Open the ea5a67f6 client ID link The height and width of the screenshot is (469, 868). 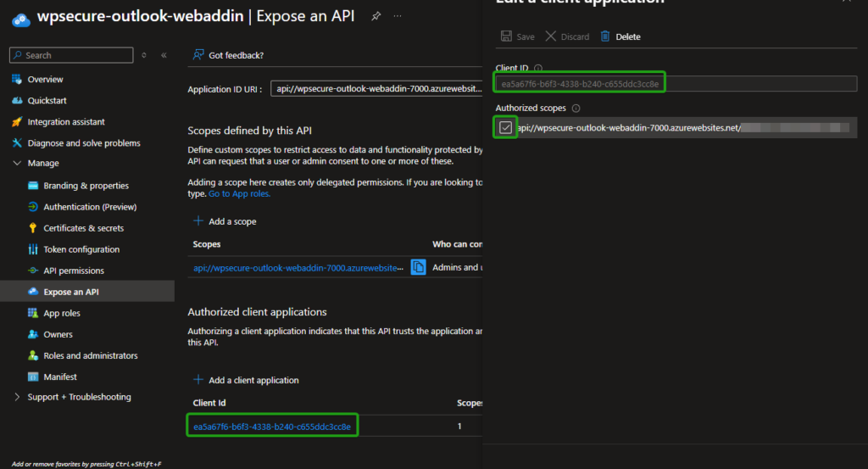pyautogui.click(x=272, y=426)
